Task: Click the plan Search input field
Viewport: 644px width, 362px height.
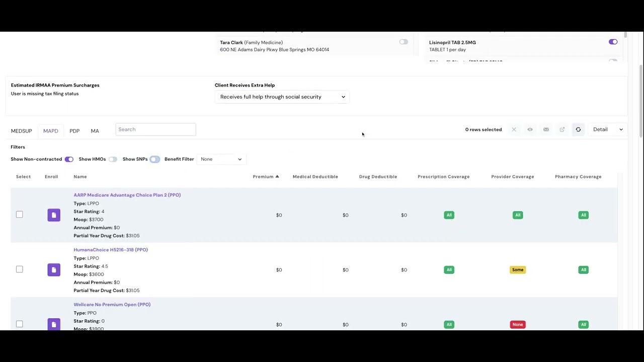Action: (155, 130)
